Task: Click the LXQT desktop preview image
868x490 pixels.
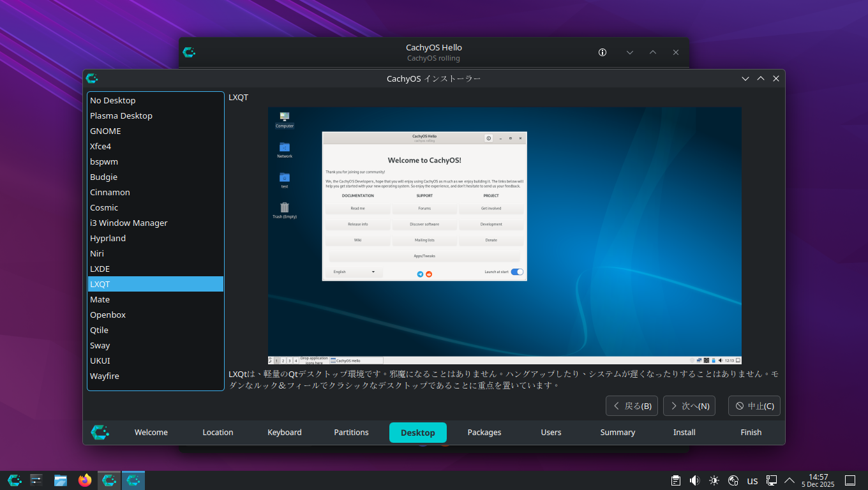Action: coord(504,235)
